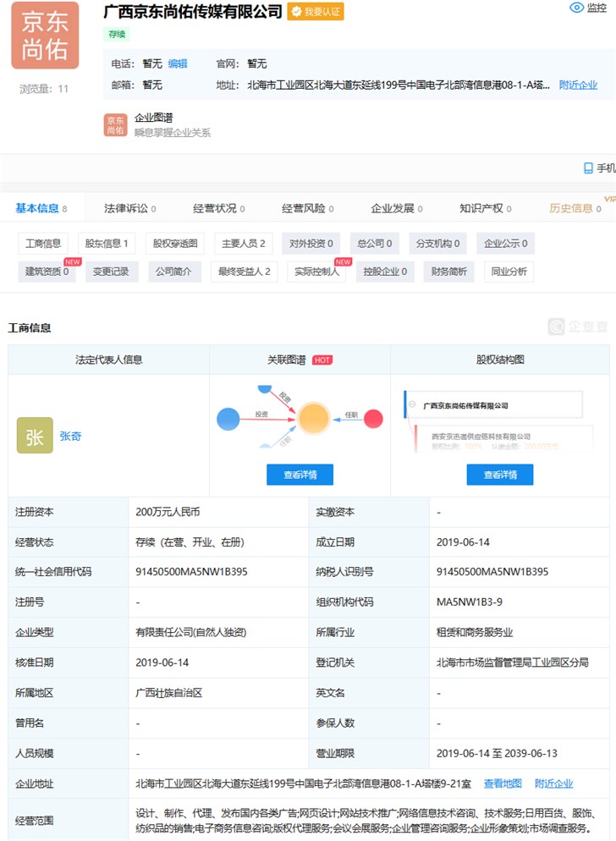
Task: Expand company node in 股权结构图
Action: pos(413,405)
